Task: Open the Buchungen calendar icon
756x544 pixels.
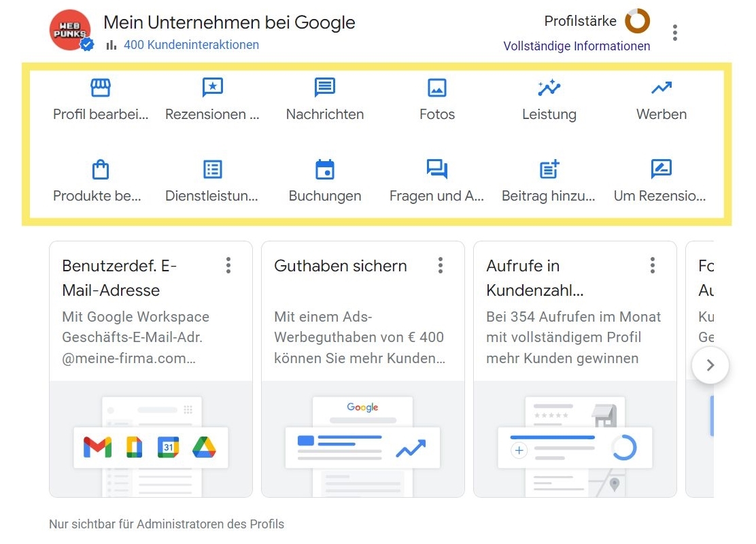Action: click(325, 169)
